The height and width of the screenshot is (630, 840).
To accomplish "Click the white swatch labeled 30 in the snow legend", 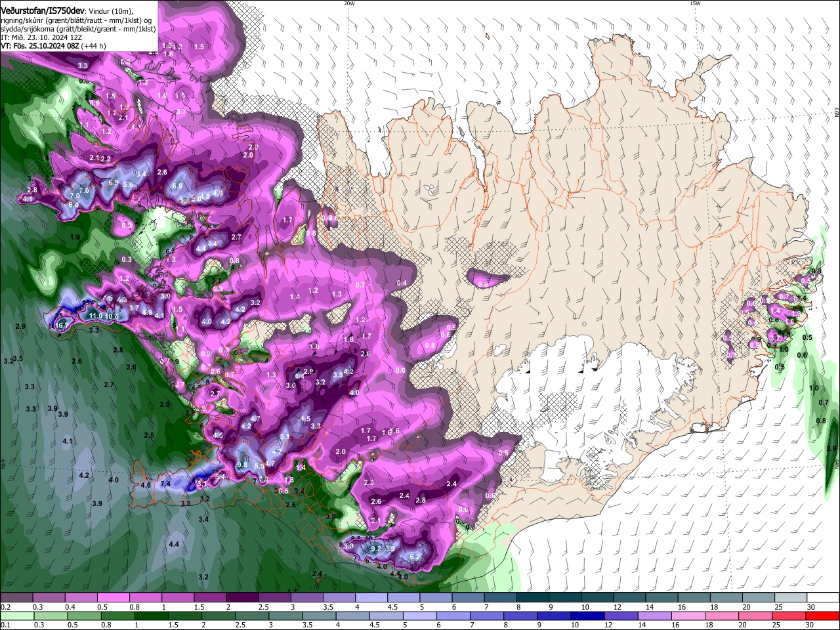I will tap(822, 597).
